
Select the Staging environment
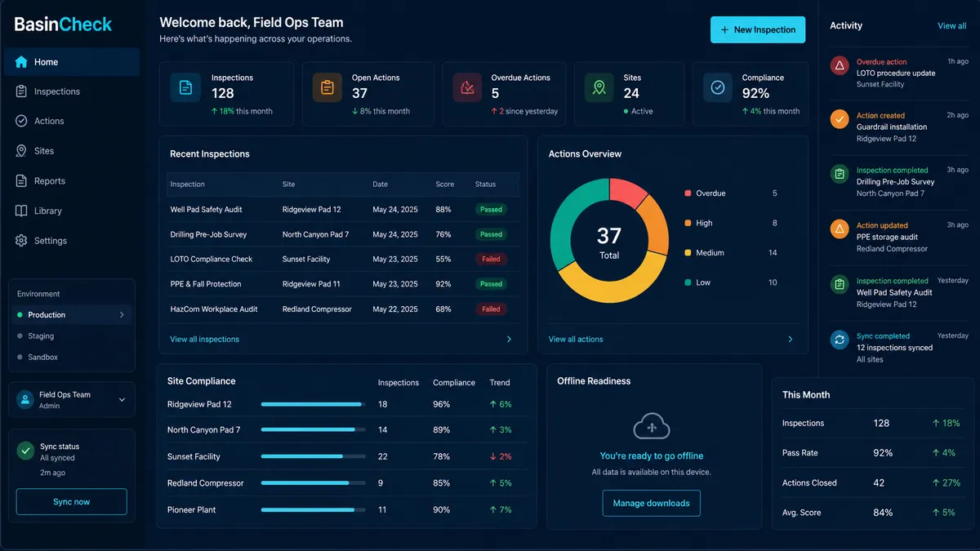click(x=71, y=335)
